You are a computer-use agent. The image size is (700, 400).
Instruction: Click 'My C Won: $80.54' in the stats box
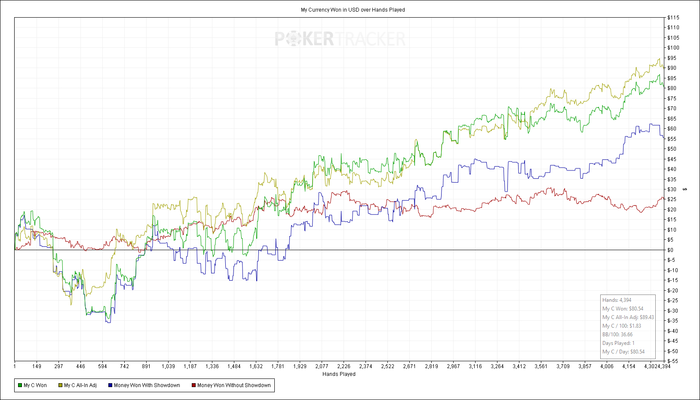(x=623, y=308)
